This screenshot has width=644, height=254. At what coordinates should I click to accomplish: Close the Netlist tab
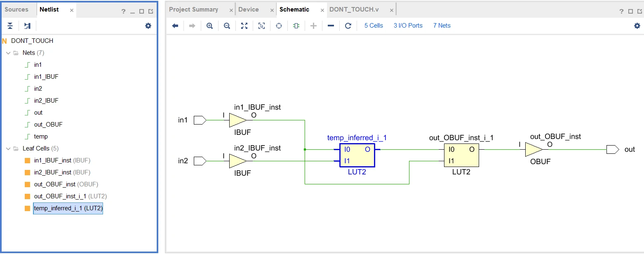(x=72, y=10)
